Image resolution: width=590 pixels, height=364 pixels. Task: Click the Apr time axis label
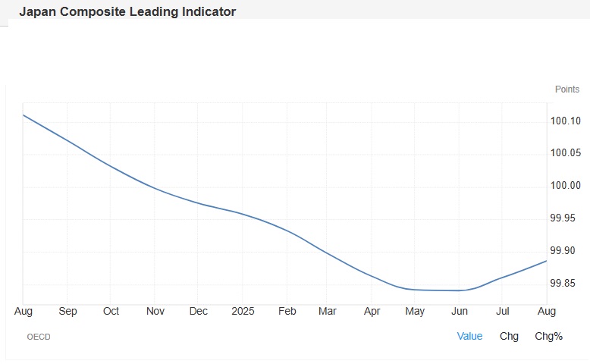point(372,311)
